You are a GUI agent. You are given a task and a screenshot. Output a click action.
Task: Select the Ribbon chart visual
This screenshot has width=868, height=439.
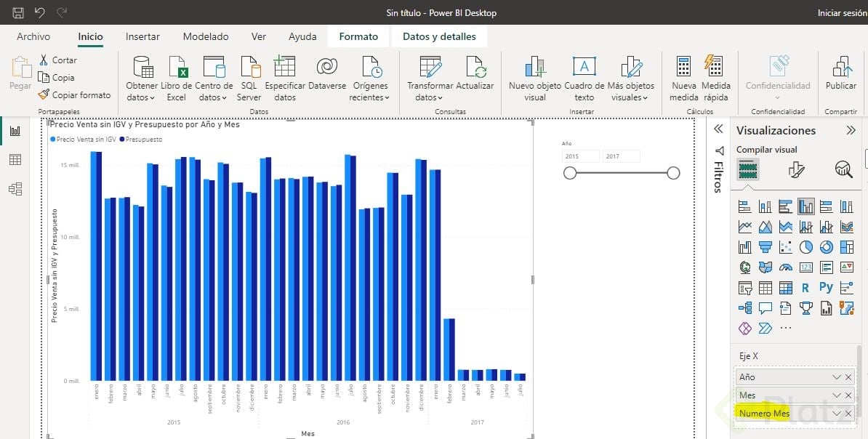point(846,227)
